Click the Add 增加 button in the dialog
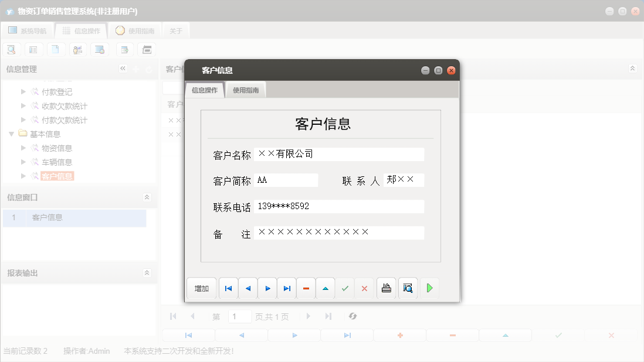 (x=202, y=288)
